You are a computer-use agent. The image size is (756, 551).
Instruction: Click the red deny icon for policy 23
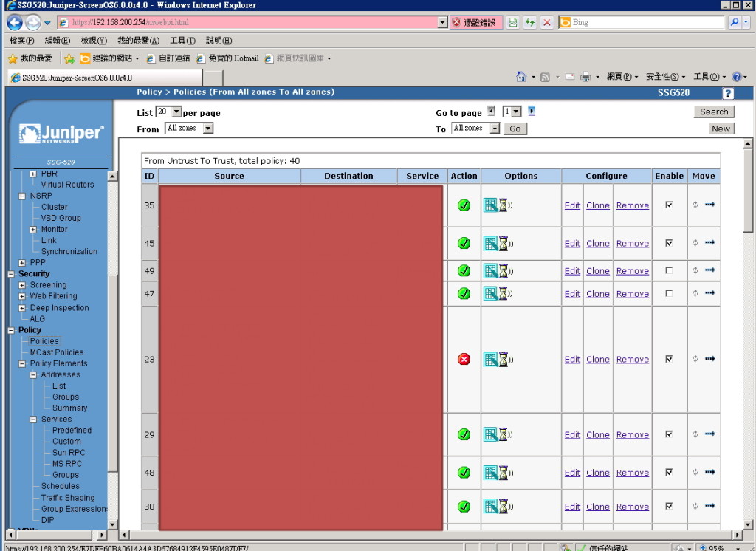click(464, 359)
